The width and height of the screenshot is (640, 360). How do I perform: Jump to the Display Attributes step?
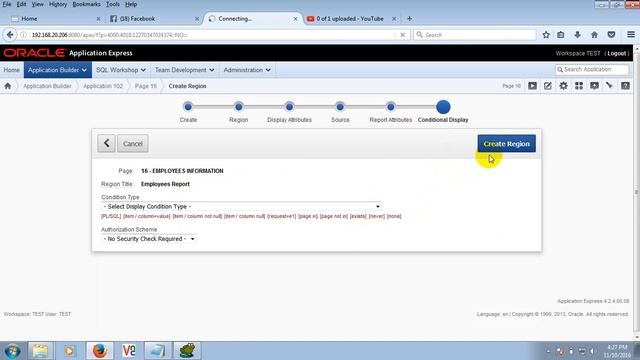click(x=289, y=107)
